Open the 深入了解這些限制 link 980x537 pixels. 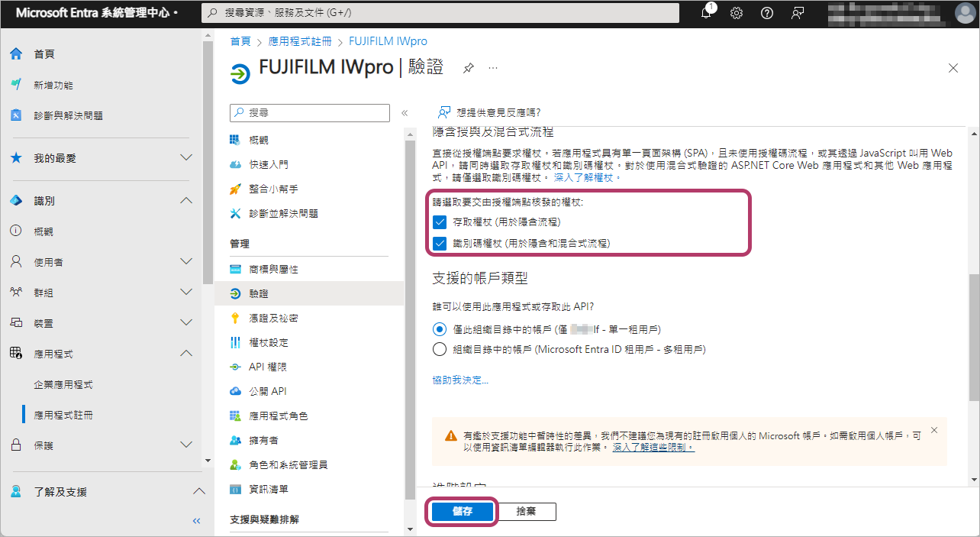[x=654, y=448]
